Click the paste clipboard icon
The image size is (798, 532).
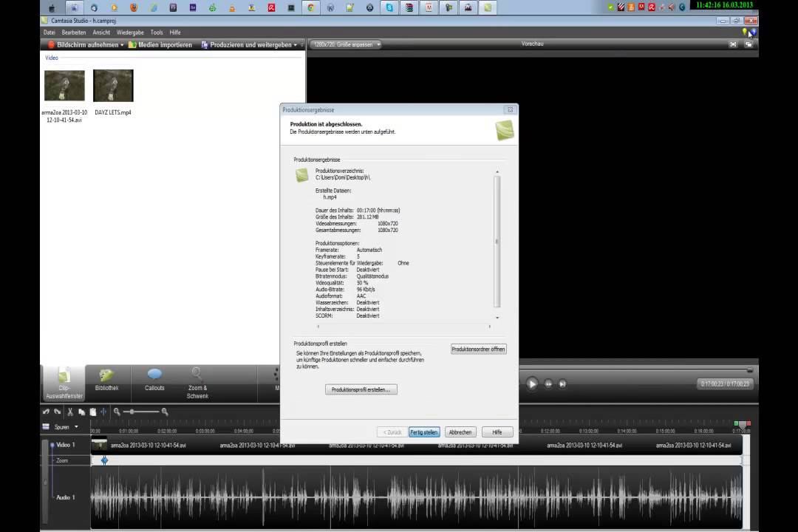coord(92,412)
